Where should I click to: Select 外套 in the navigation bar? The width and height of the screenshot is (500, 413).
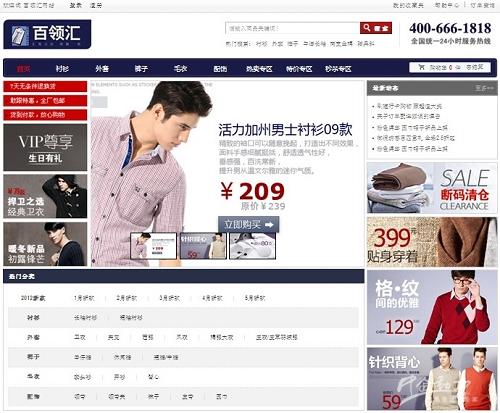tap(102, 69)
